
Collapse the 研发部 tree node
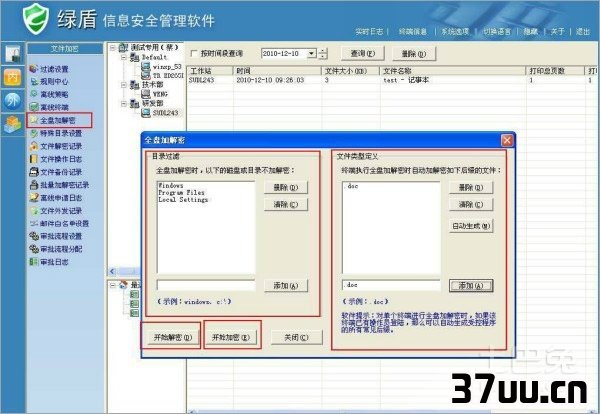click(x=124, y=103)
